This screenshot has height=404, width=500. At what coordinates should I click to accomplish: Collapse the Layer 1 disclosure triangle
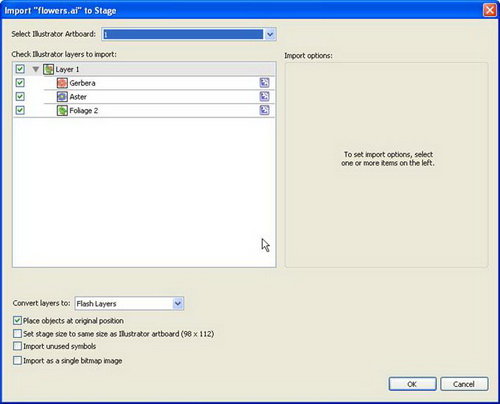click(36, 69)
